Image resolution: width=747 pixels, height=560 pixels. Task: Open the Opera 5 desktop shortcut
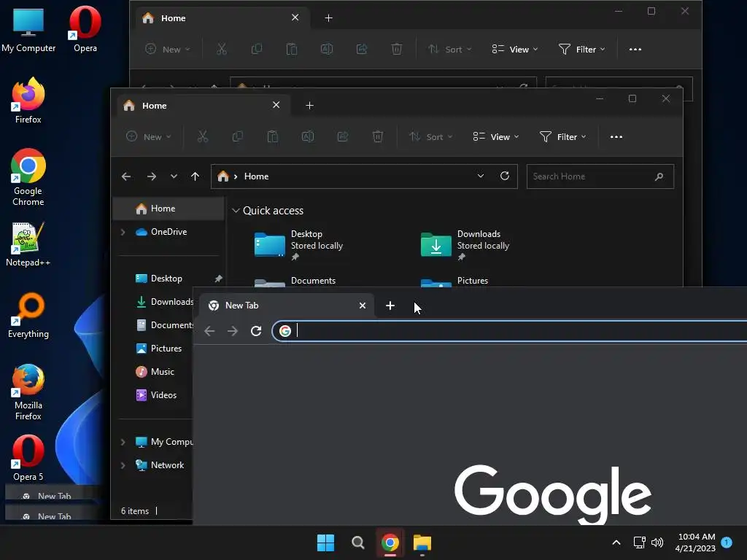click(28, 458)
